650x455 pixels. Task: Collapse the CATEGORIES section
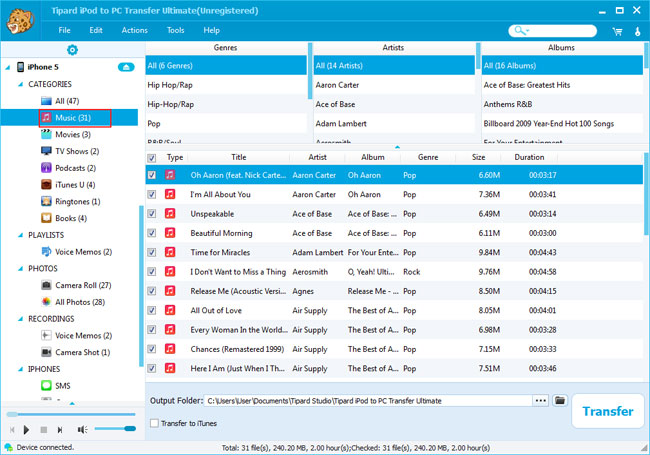click(x=20, y=84)
